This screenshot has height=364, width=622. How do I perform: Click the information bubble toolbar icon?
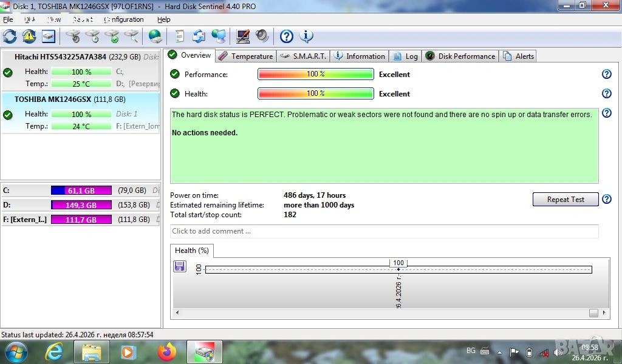(307, 36)
